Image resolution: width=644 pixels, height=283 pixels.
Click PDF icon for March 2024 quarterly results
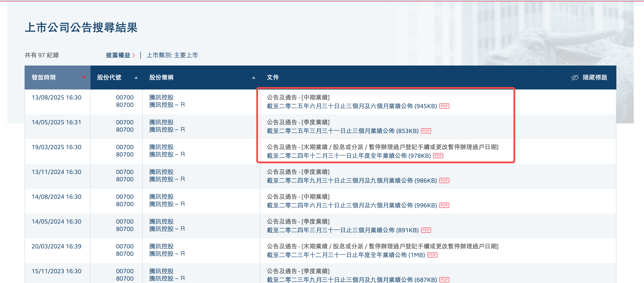coord(426,230)
